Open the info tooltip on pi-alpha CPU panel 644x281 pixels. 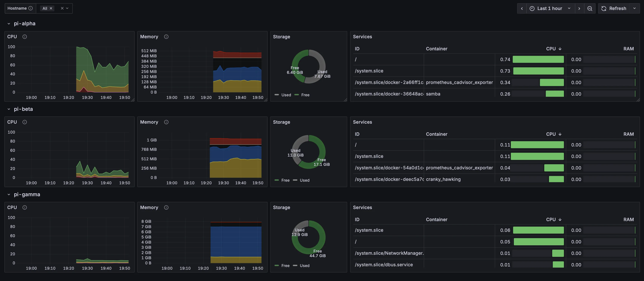[25, 36]
